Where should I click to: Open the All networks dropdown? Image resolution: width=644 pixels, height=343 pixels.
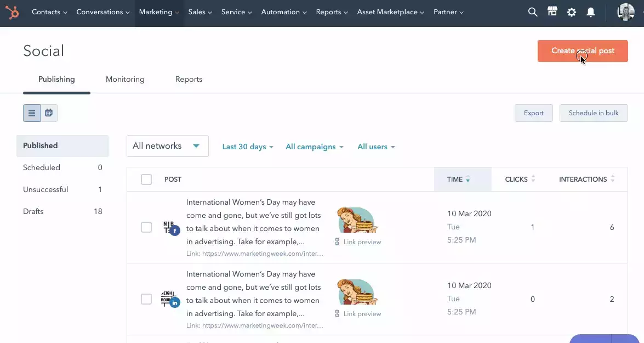click(x=168, y=146)
